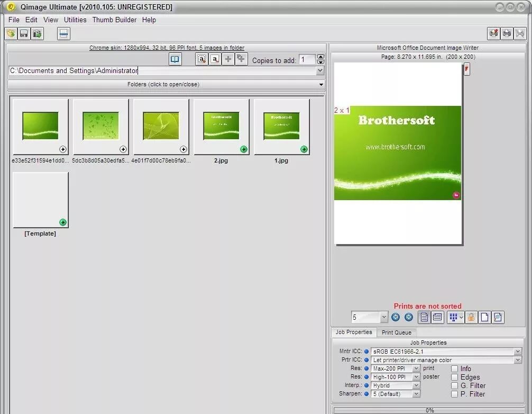Go to next page with right arrow
Screen dimensions: 532x414
[x=409, y=317]
